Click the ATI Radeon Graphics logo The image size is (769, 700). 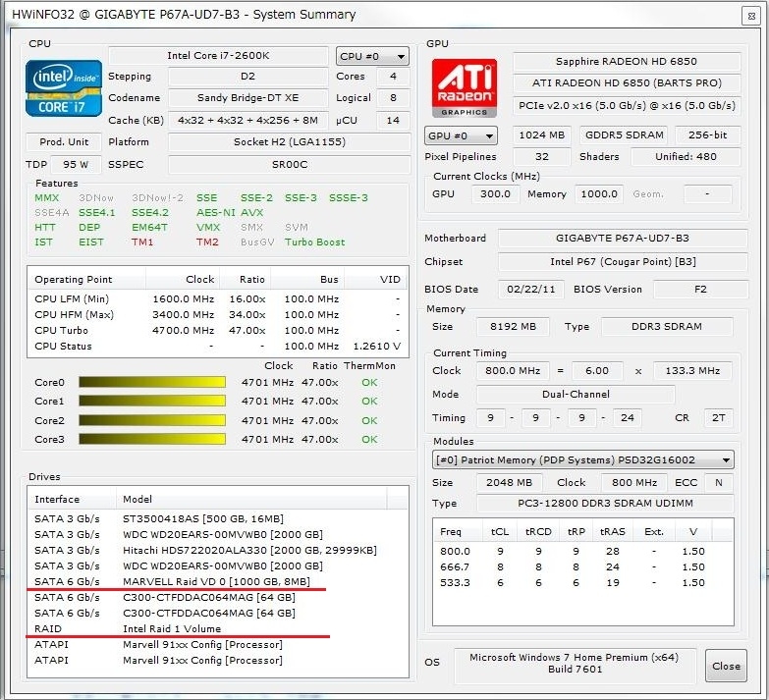point(464,87)
